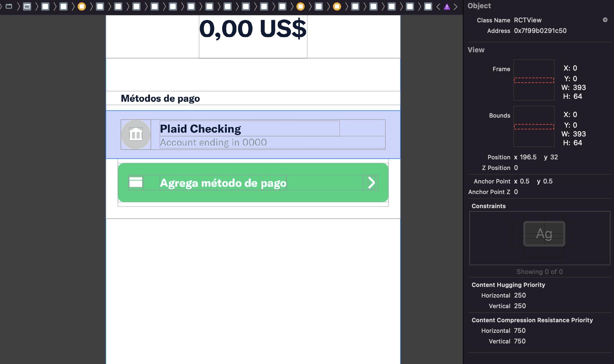
Task: Click the gray bank icon in Plaid row
Action: tap(136, 135)
